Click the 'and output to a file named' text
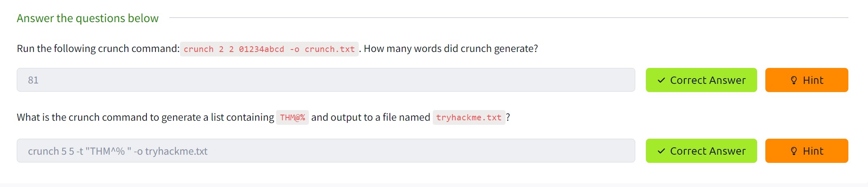This screenshot has width=868, height=187. pos(370,117)
